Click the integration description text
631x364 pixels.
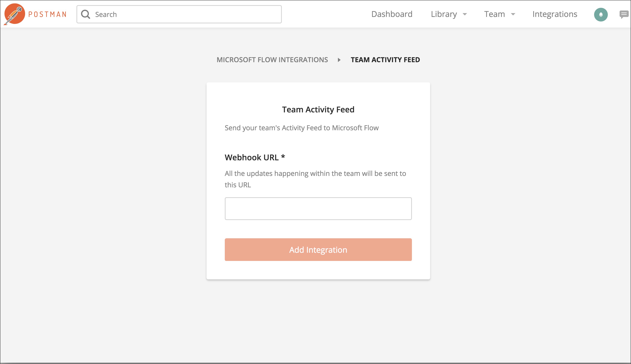301,128
